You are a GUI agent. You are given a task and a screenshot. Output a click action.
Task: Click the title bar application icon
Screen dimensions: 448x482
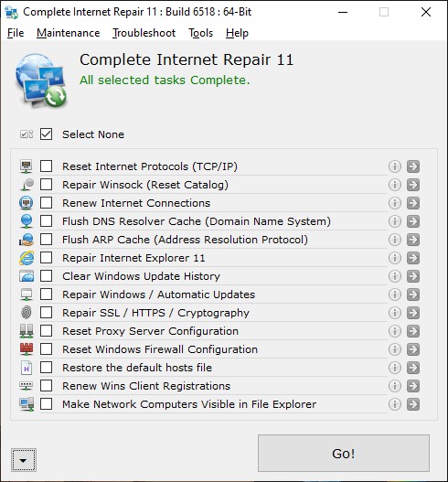click(12, 12)
